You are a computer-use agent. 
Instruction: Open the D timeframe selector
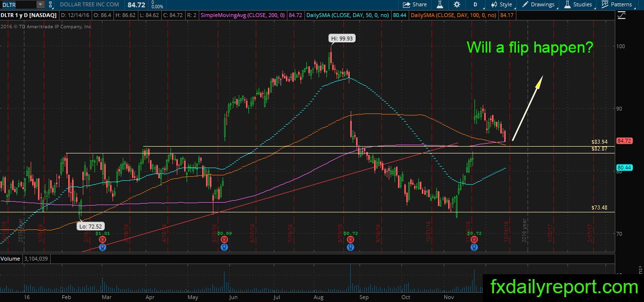(475, 4)
